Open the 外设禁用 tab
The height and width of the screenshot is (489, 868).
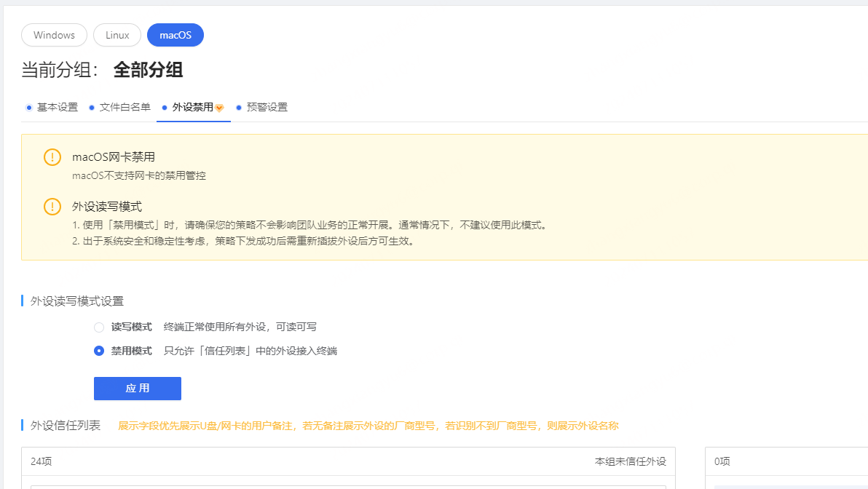click(193, 107)
